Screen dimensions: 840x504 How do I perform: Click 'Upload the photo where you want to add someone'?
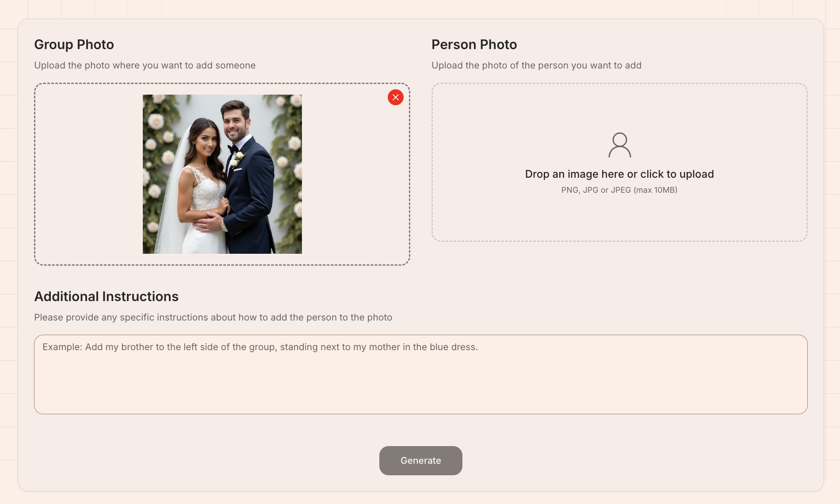point(145,65)
